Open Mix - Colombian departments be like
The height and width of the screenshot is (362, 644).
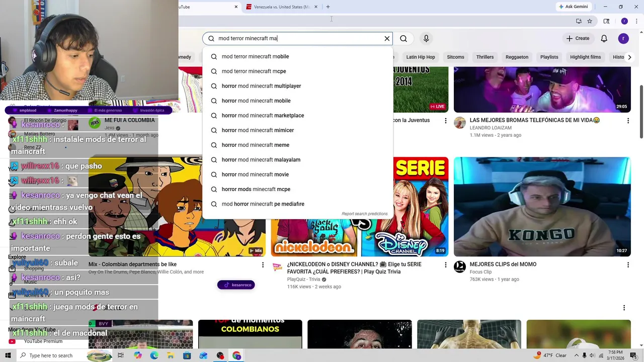(x=132, y=264)
